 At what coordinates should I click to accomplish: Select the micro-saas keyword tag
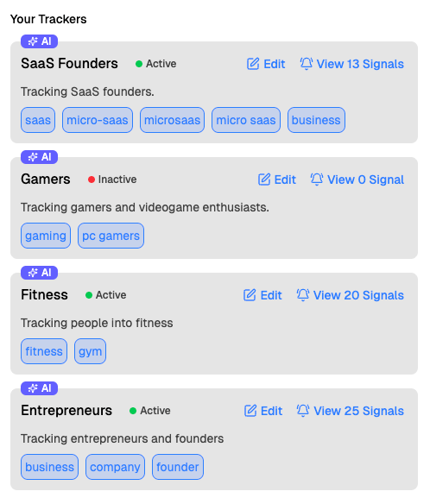[98, 120]
